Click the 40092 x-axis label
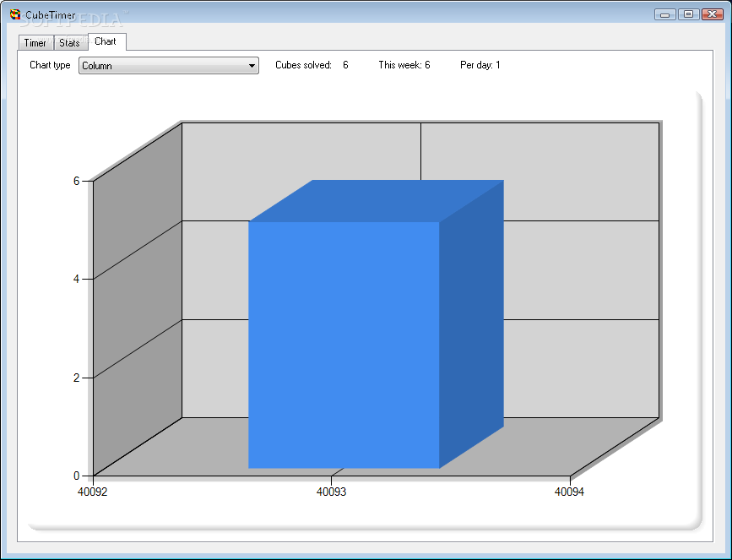This screenshot has height=560, width=732. coord(92,492)
